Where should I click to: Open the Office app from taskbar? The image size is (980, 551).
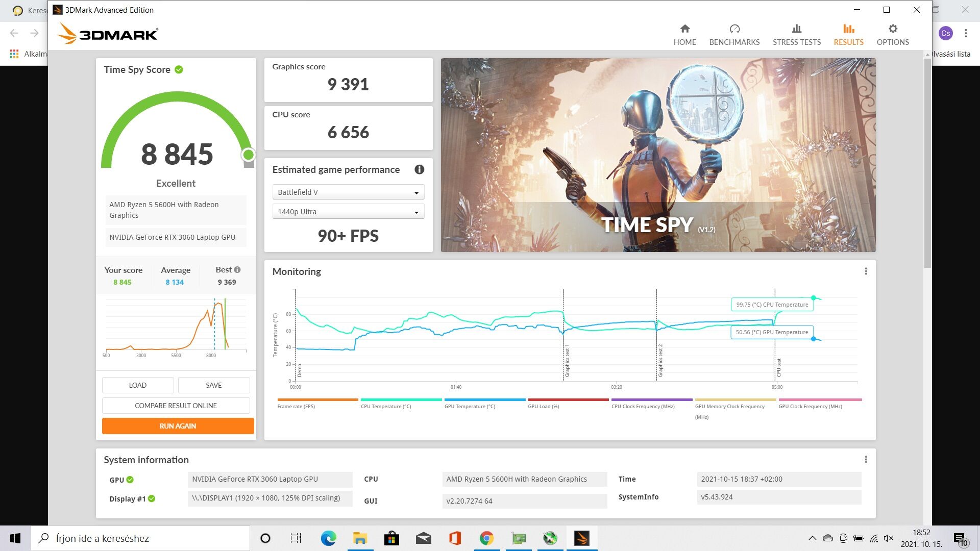pyautogui.click(x=455, y=538)
